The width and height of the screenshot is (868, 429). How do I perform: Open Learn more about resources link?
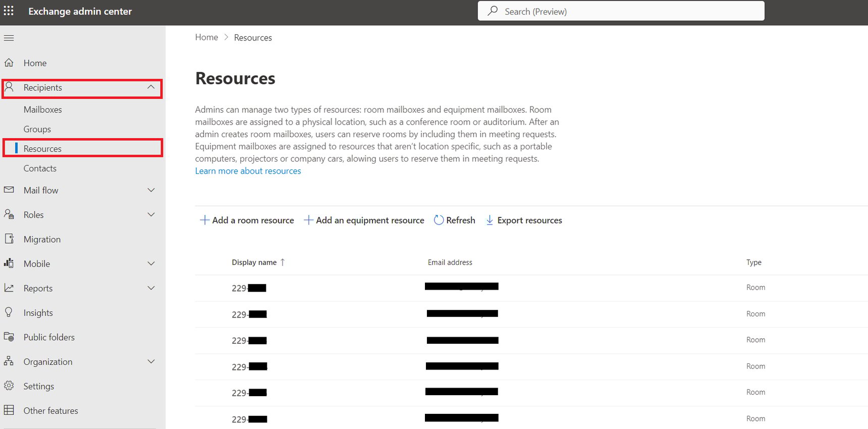click(248, 171)
